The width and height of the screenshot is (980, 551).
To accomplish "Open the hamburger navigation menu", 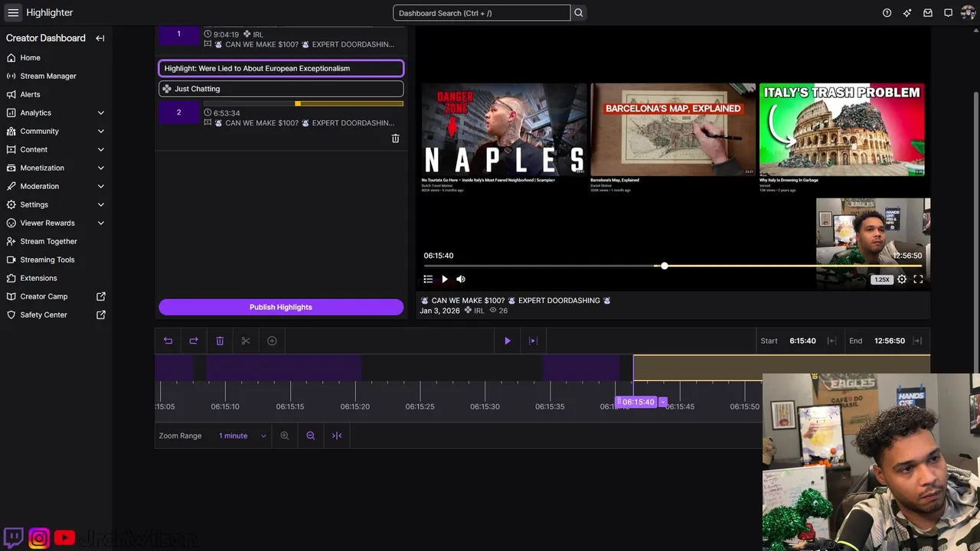I will click(x=13, y=12).
